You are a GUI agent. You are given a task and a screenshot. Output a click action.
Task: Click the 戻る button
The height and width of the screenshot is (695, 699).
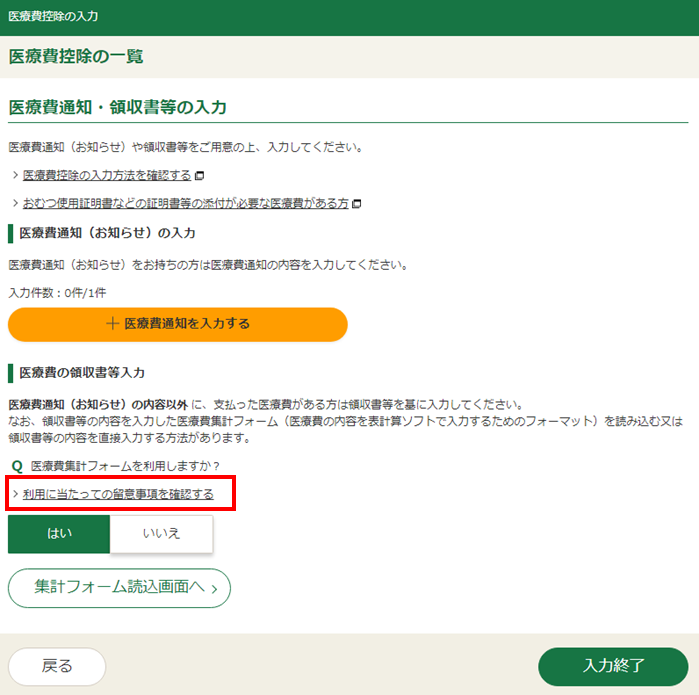[x=57, y=666]
